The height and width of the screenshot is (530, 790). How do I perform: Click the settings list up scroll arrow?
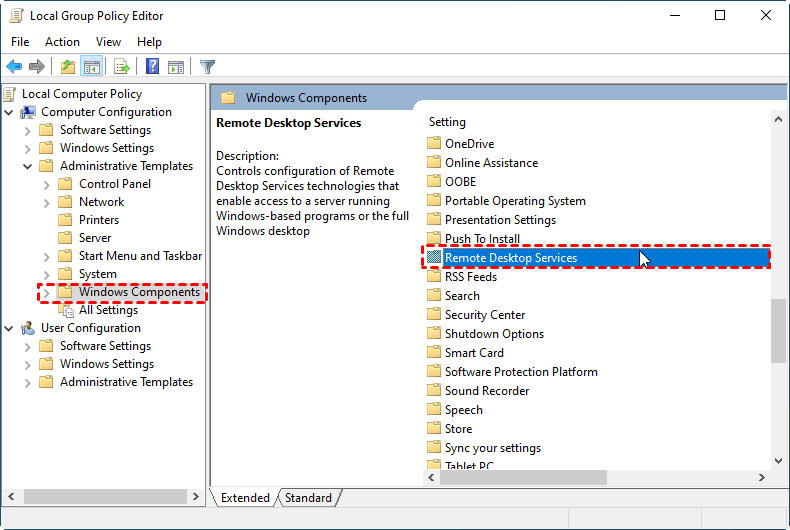[x=778, y=119]
